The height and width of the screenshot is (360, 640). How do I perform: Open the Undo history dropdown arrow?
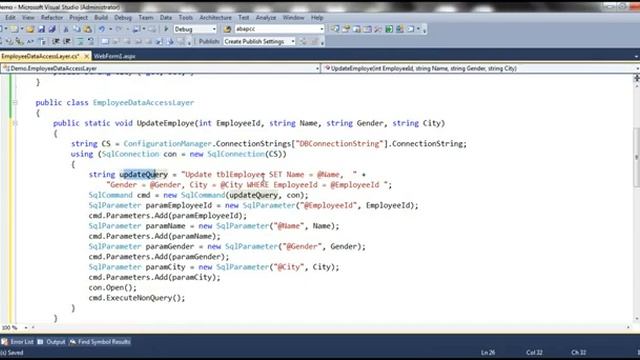pos(110,29)
